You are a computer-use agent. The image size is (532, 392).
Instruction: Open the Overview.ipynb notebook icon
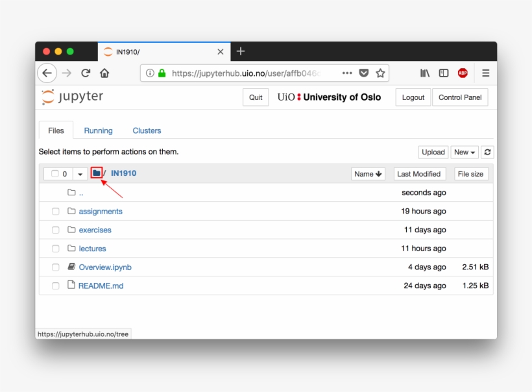click(72, 267)
